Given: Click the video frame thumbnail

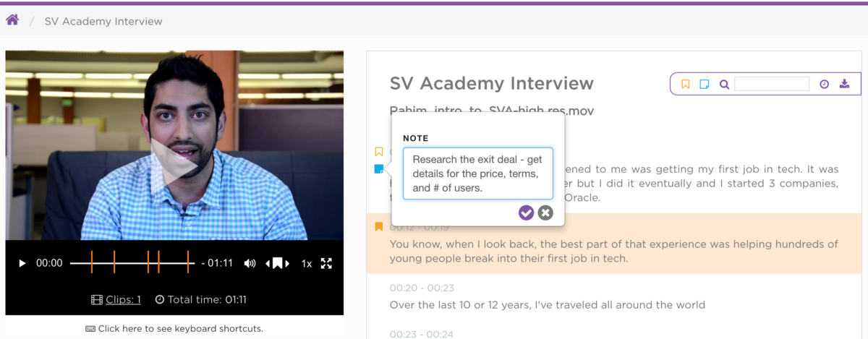Looking at the screenshot, I should (x=174, y=145).
